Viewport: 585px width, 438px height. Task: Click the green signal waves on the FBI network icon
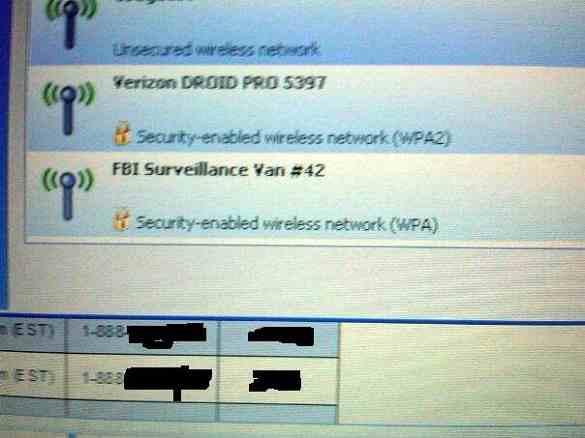click(68, 179)
